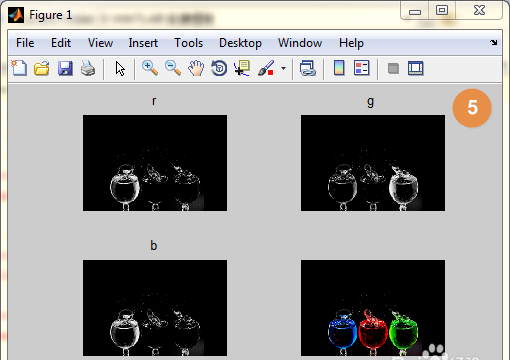Insert Colorbar using toolbar icon
The image size is (510, 360).
click(x=339, y=68)
